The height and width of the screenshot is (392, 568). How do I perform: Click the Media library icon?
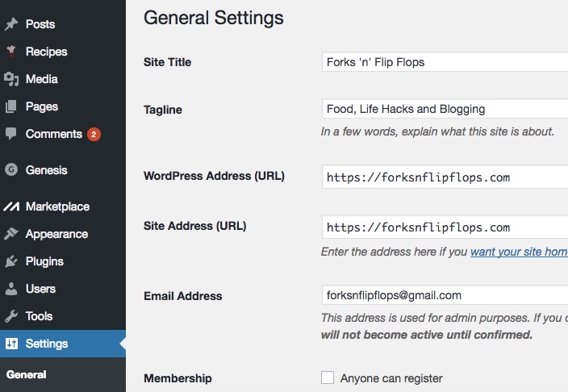click(11, 79)
